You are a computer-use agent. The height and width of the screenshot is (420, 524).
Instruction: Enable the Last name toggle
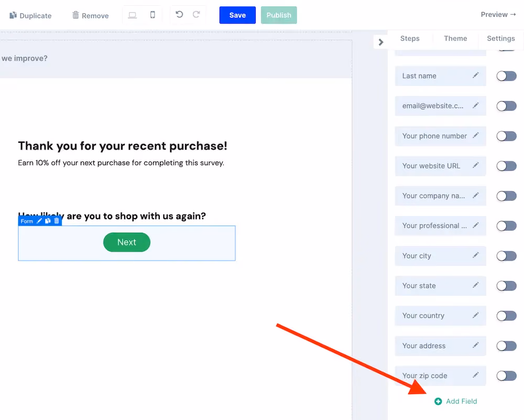pyautogui.click(x=506, y=76)
